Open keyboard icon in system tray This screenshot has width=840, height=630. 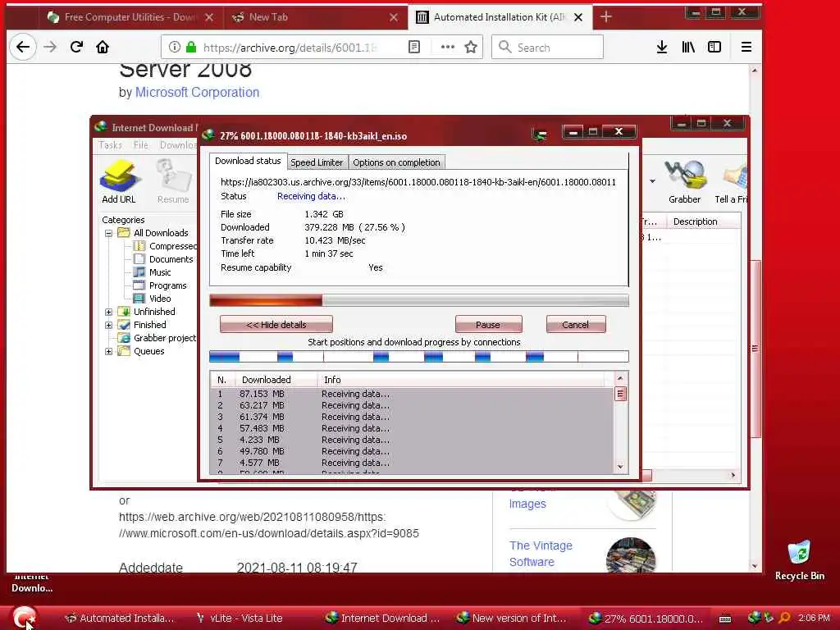[x=725, y=619]
